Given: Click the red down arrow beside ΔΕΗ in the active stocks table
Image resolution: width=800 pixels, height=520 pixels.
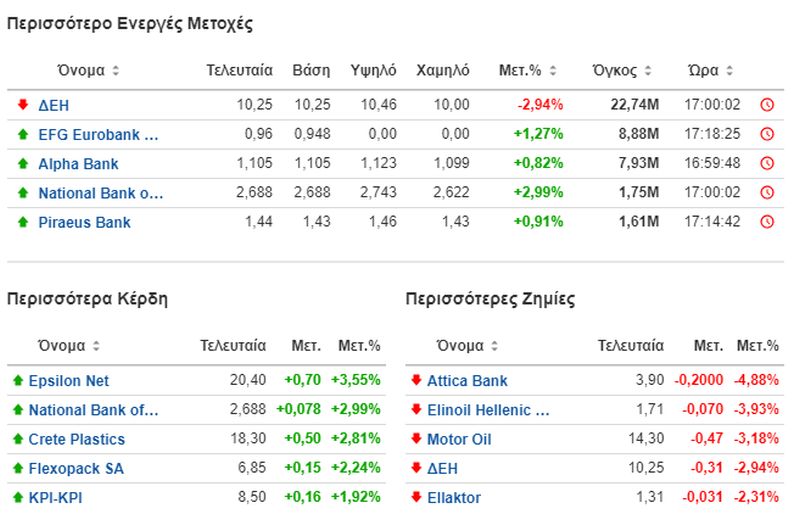Looking at the screenshot, I should point(22,105).
